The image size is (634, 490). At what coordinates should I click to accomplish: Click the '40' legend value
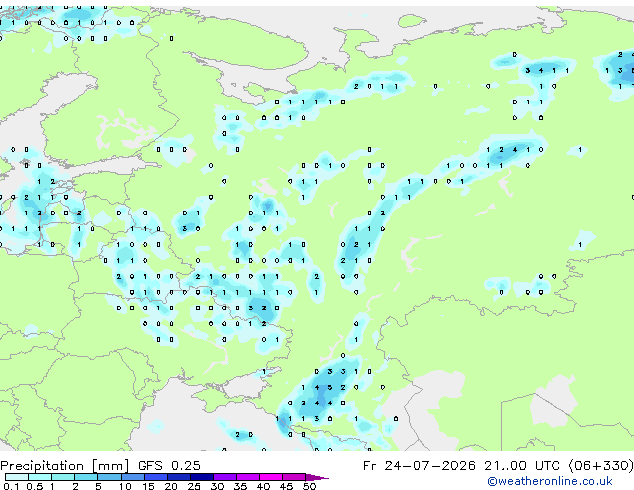click(263, 486)
